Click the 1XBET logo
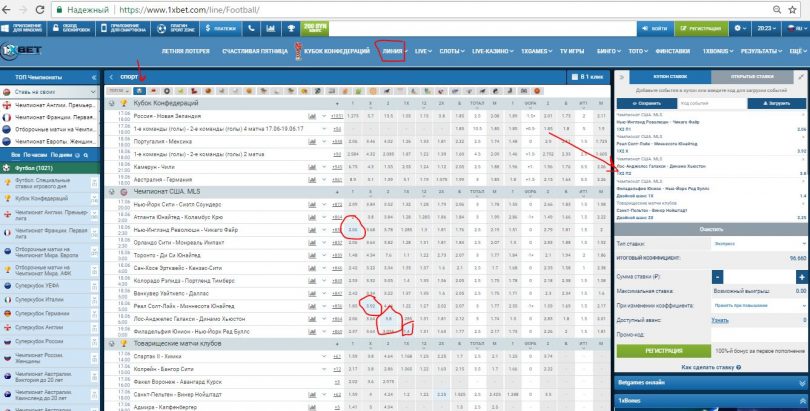The image size is (810, 411). 21,51
